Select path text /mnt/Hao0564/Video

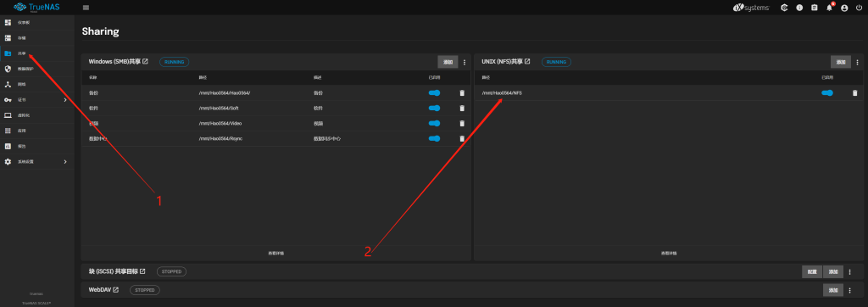pyautogui.click(x=220, y=124)
